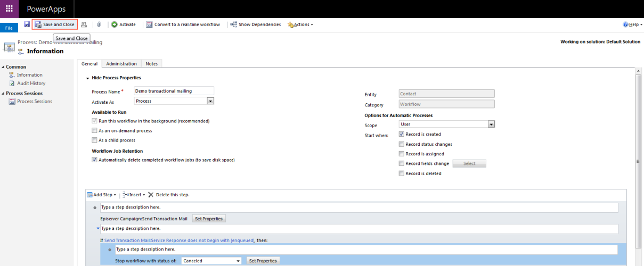Show Dependencies for this process
This screenshot has height=266, width=644.
pos(256,24)
